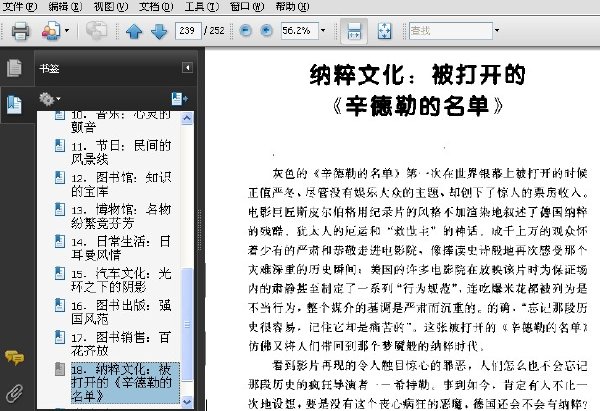600x411 pixels.
Task: Edit the page number field showing 239
Action: (x=188, y=31)
